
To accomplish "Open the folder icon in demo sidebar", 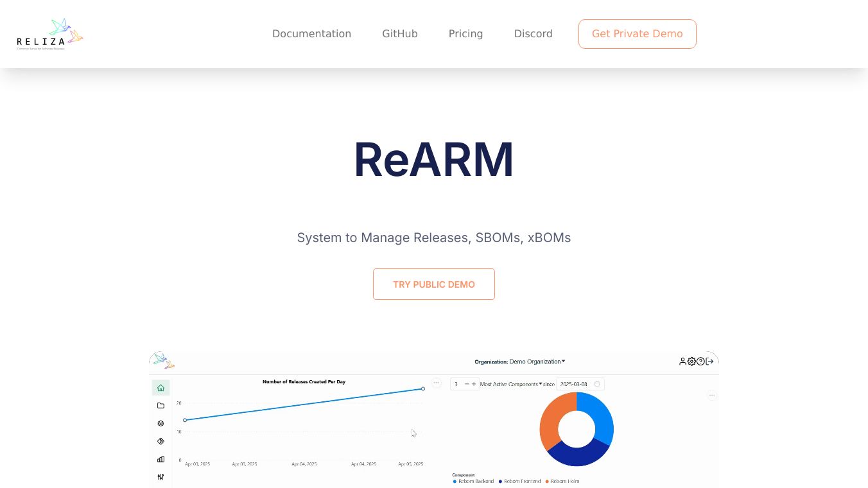I will (x=161, y=406).
